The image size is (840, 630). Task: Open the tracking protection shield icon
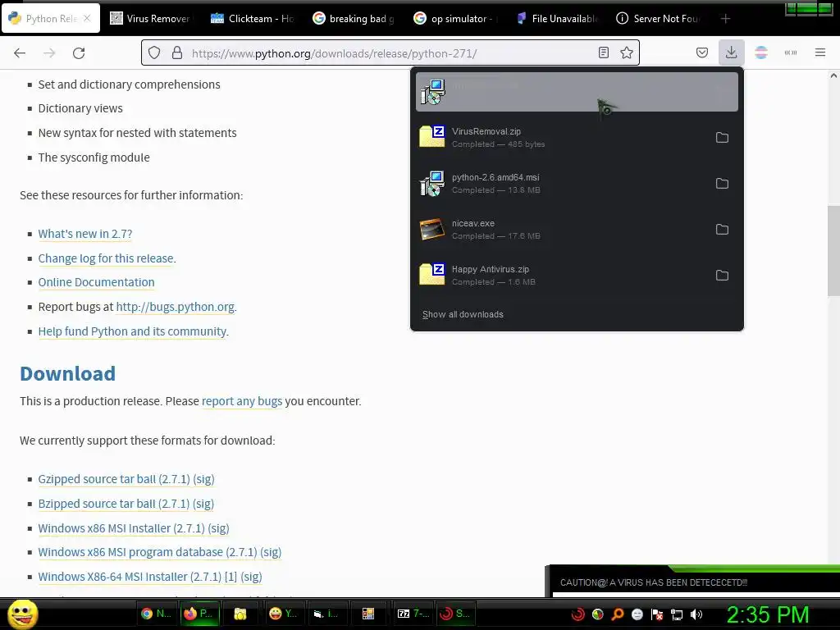point(154,53)
